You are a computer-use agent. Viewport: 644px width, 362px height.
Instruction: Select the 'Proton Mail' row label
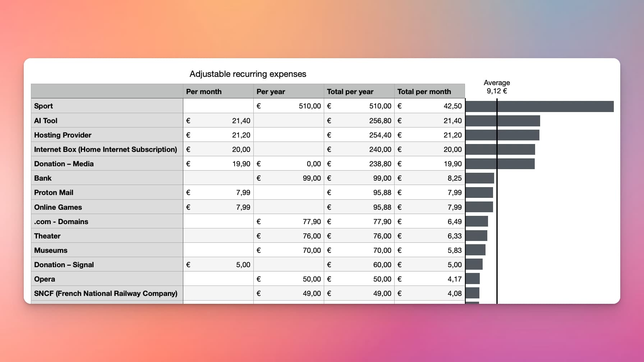pyautogui.click(x=107, y=192)
